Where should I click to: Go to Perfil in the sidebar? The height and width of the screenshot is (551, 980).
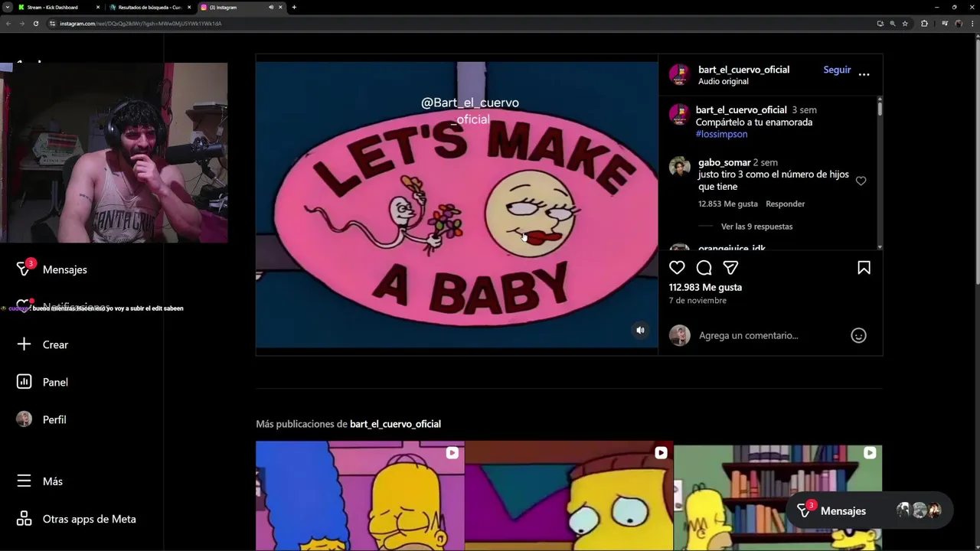tap(54, 419)
